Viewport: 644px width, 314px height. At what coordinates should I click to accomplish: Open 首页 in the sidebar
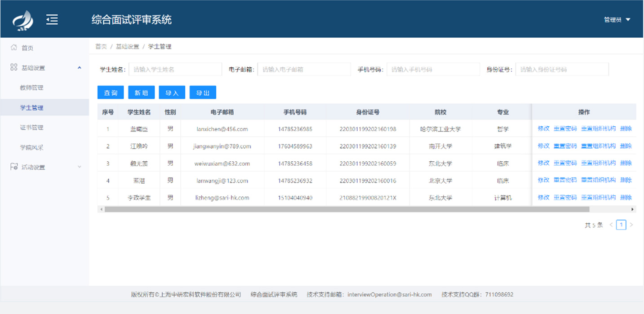[x=27, y=48]
